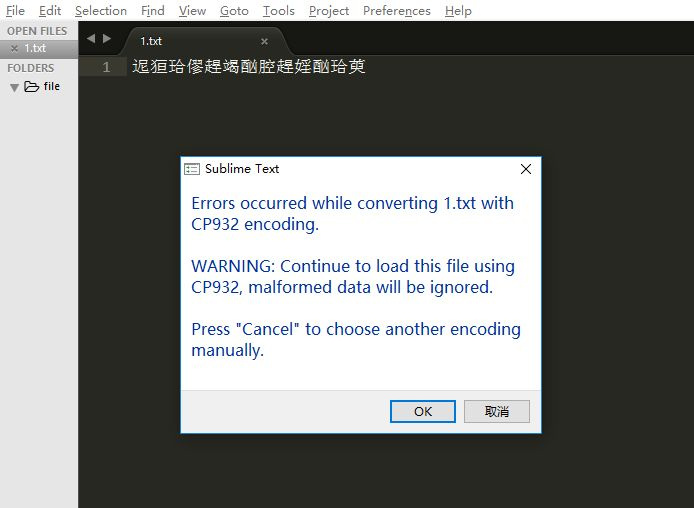Click the CP932 encoding error message

click(x=352, y=214)
